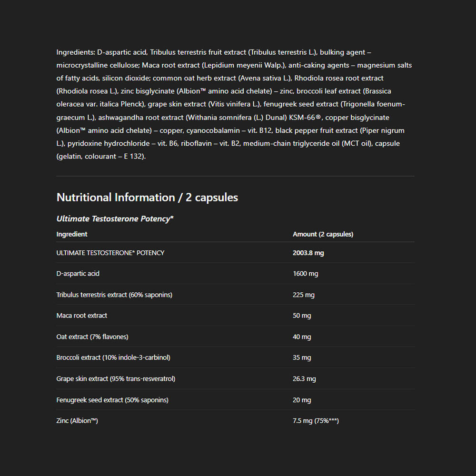The height and width of the screenshot is (476, 476).
Task: Click the 7.5 mg (75%***) value
Action: (x=316, y=421)
